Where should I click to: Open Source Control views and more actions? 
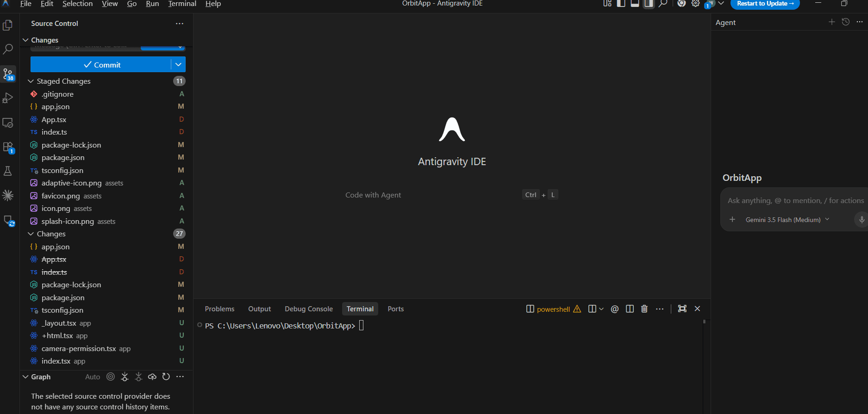tap(180, 23)
